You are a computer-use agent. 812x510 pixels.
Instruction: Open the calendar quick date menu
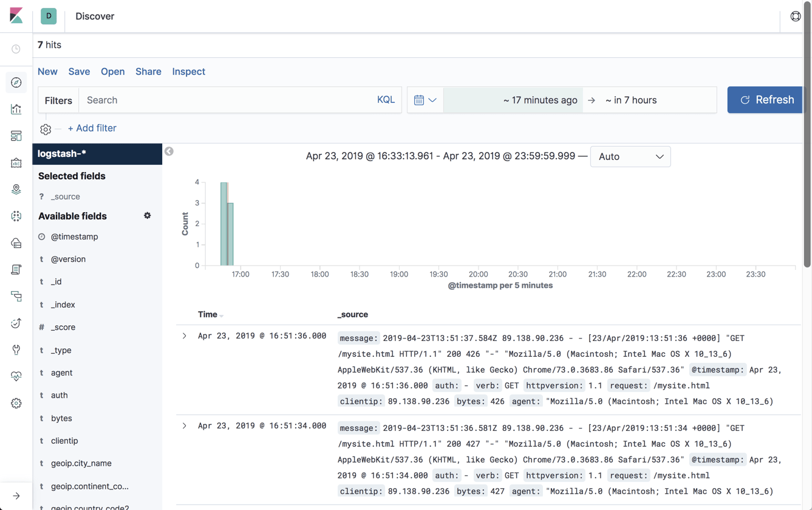point(425,100)
